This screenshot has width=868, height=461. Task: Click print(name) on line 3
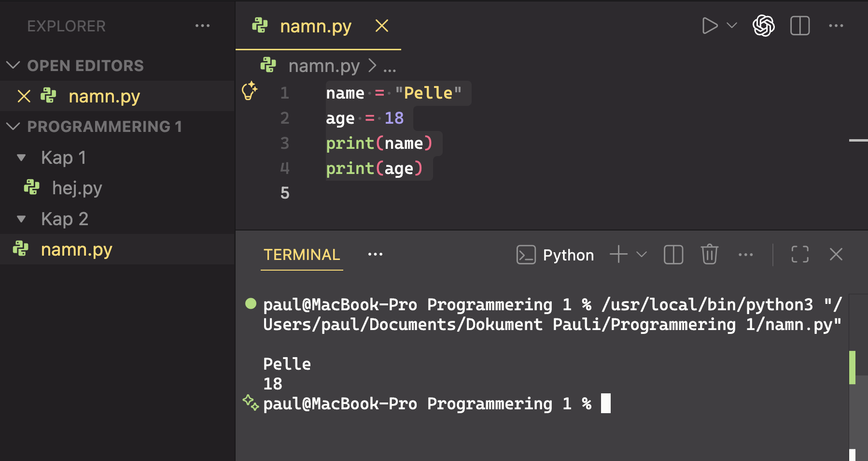coord(379,144)
